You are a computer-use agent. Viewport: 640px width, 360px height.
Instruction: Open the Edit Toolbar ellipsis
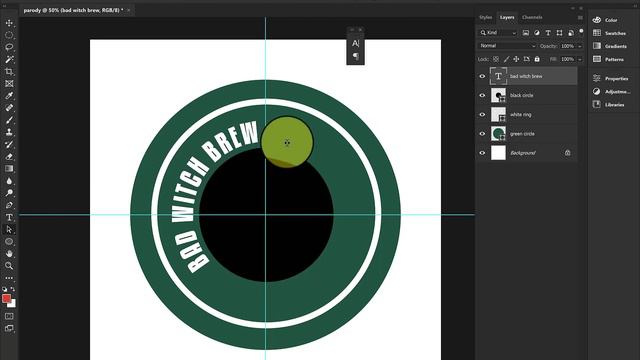tap(9, 278)
